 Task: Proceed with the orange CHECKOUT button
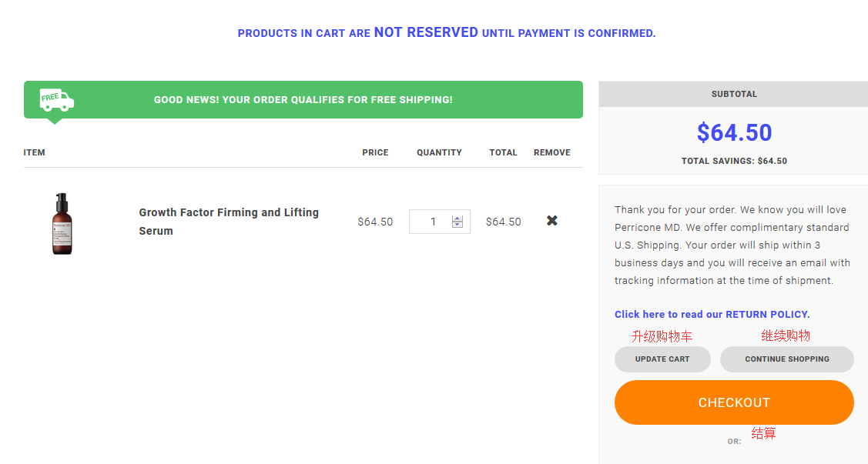point(734,402)
